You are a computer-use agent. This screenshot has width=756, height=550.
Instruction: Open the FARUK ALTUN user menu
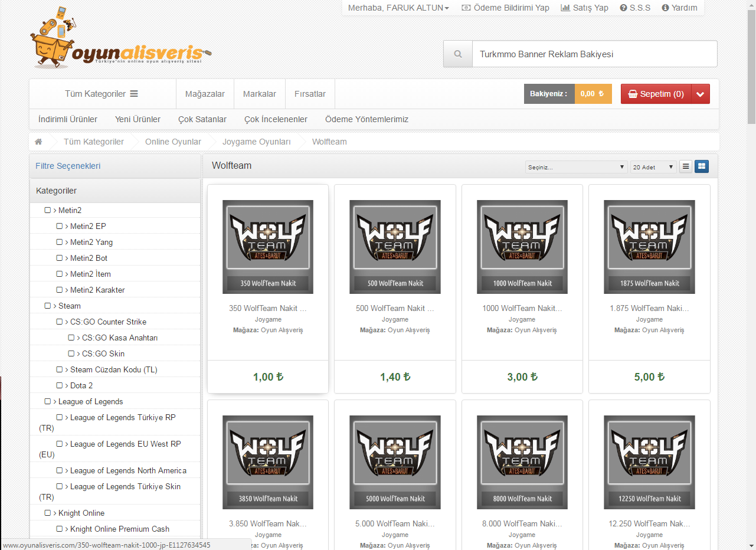click(x=398, y=8)
